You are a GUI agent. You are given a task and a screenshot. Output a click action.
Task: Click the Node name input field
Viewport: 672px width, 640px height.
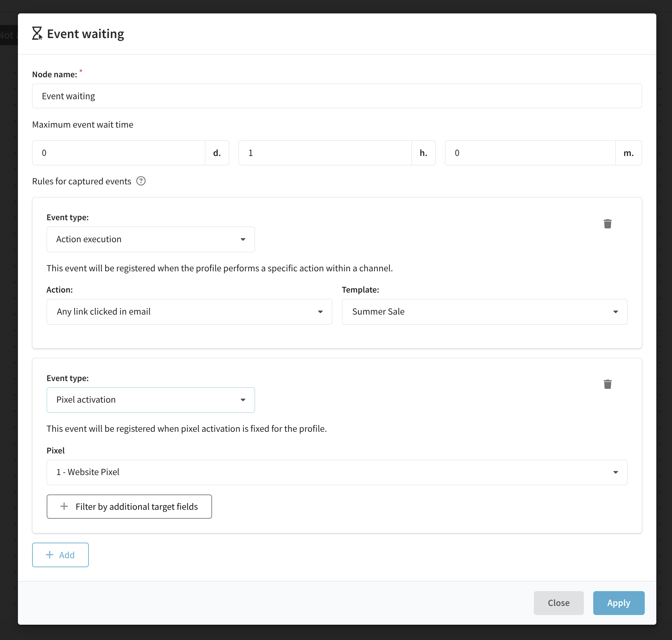[x=336, y=96]
